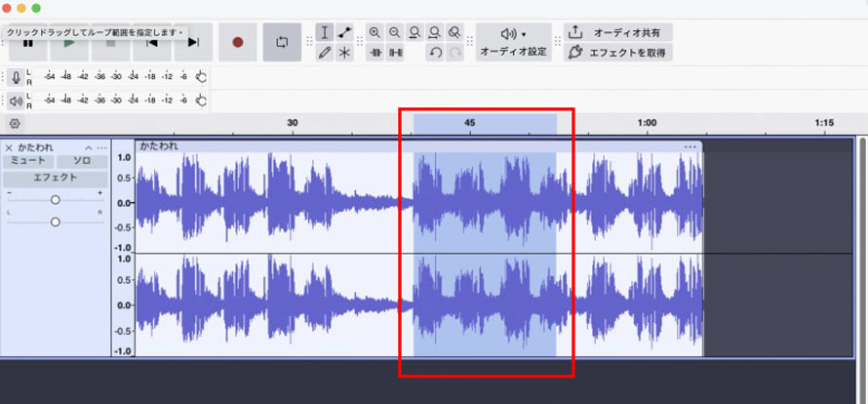Toggle the Loop playback button

pos(282,43)
